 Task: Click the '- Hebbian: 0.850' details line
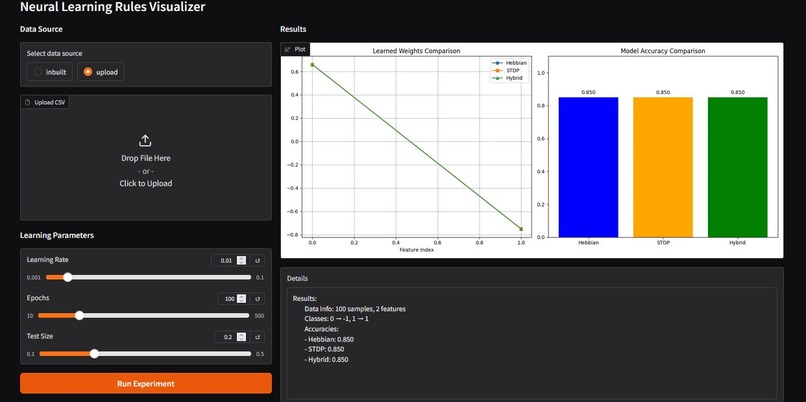[329, 339]
